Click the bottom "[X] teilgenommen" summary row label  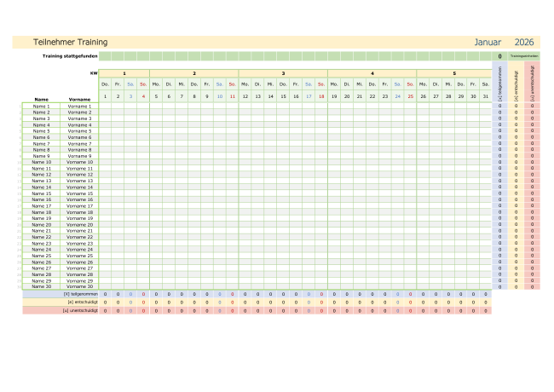[81, 294]
